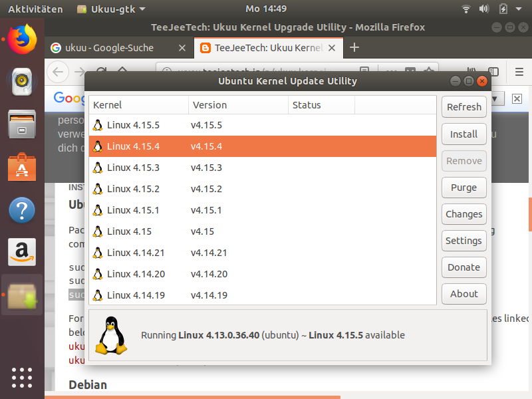The height and width of the screenshot is (399, 532).
Task: Select the Linux 4.15 row
Action: pyautogui.click(x=263, y=231)
